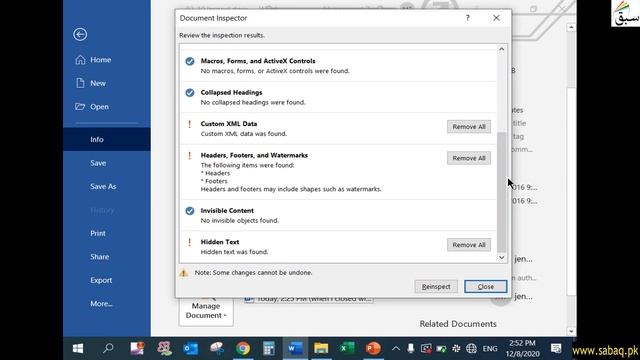Go back using the backstage arrow
The image size is (640, 360).
tap(80, 34)
